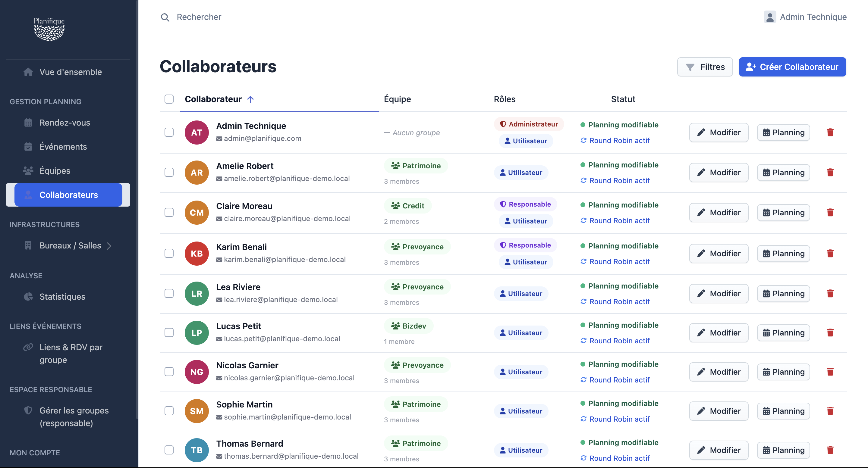Delete Karim Benali with trash icon

point(830,254)
